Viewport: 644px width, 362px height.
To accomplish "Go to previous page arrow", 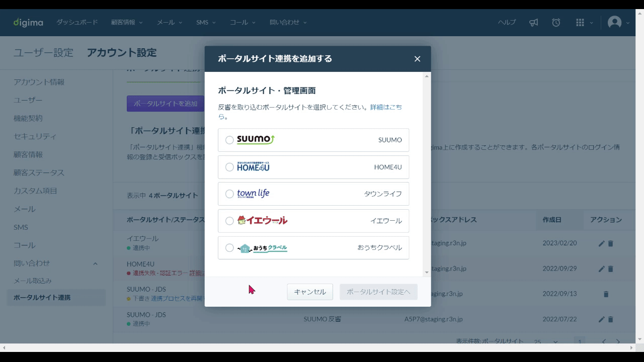I will coord(604,342).
